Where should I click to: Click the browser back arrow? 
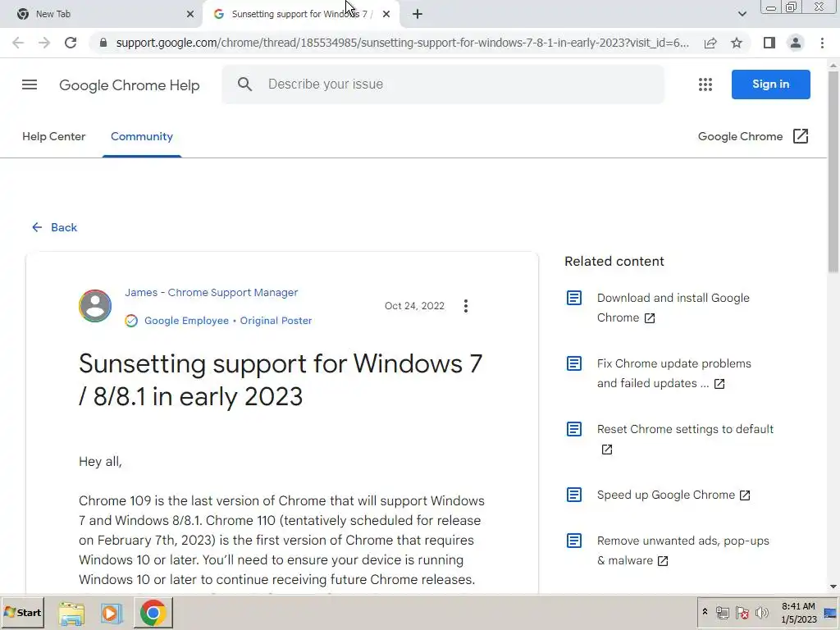18,43
